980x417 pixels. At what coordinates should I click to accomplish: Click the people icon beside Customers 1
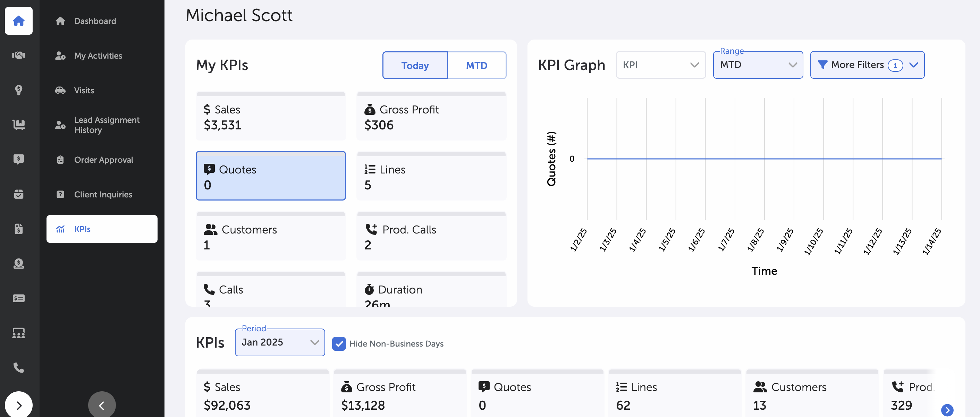pyautogui.click(x=210, y=229)
